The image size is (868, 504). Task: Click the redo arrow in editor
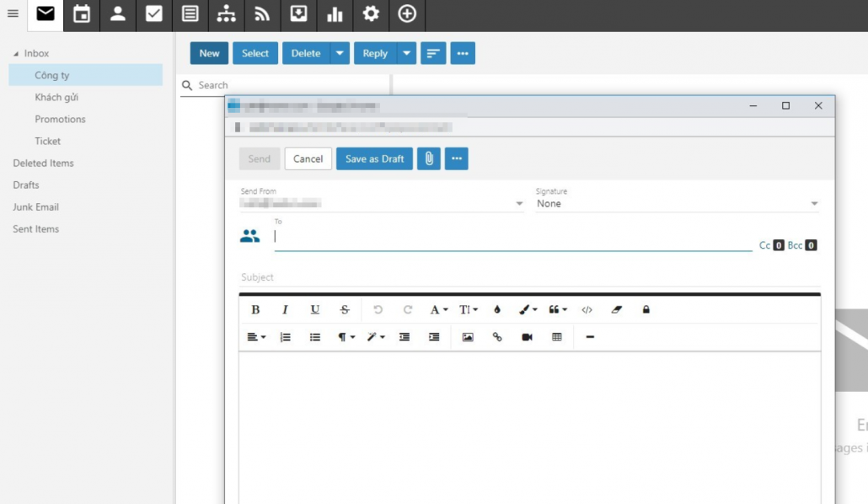[407, 309]
